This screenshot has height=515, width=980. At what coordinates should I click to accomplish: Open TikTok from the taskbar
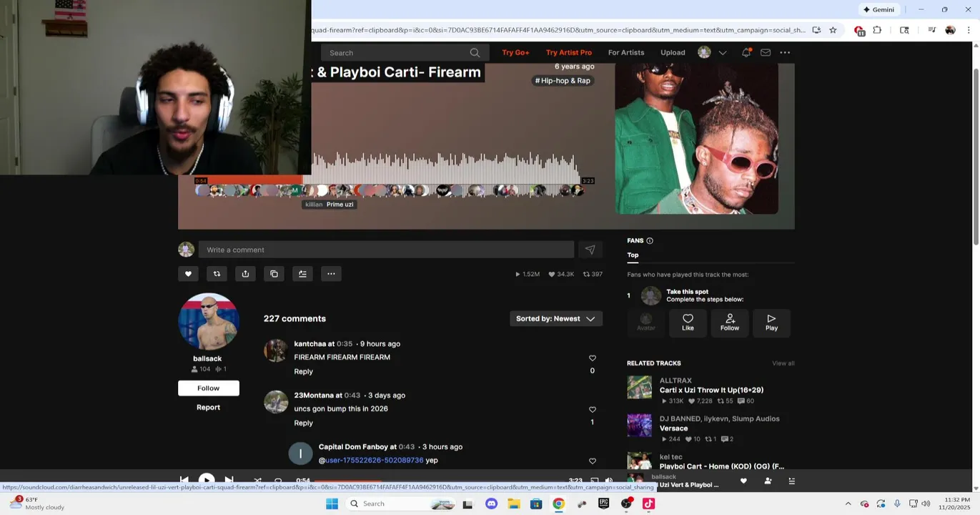pos(648,504)
